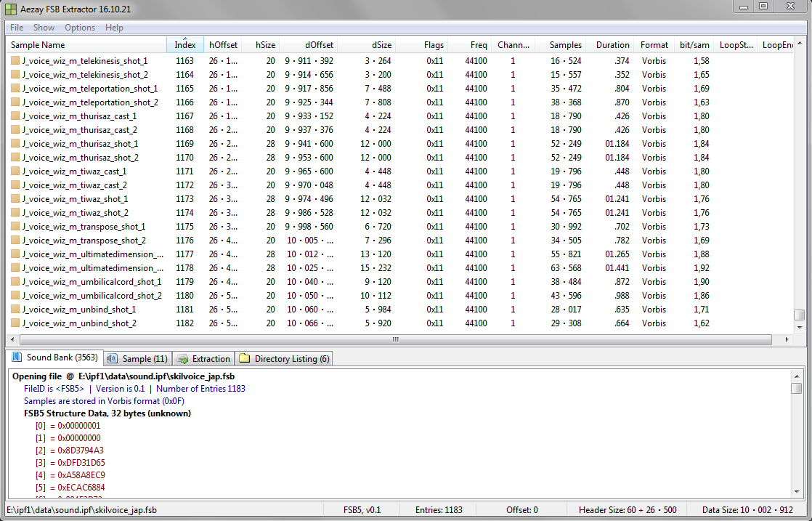Click sample list horizontal scrollbar thumb

point(396,340)
